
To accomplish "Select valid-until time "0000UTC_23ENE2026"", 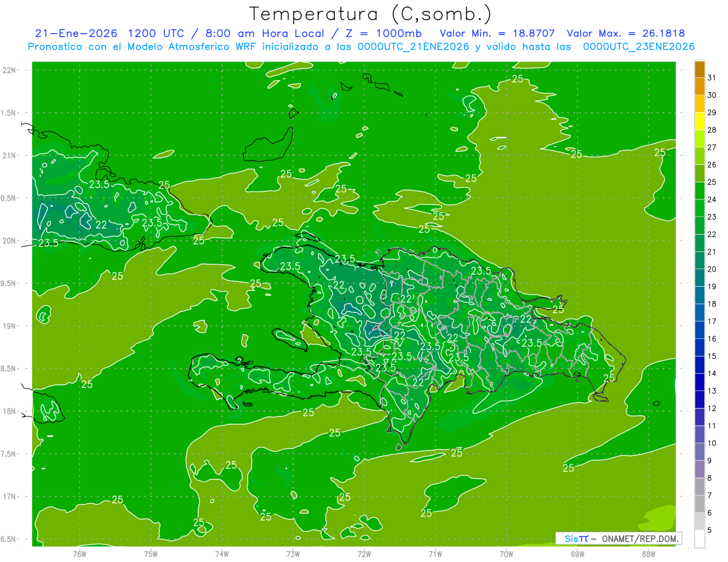I will point(639,47).
